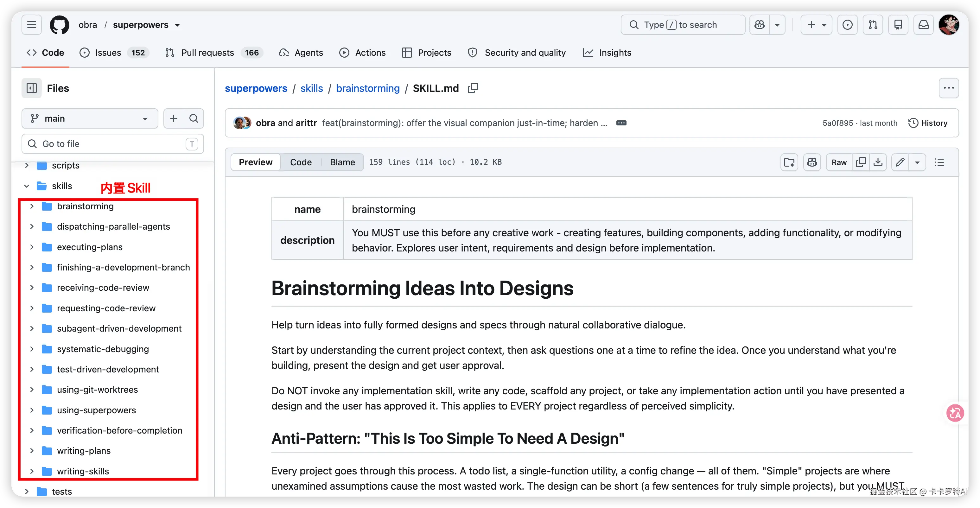Select the using-git-worktrees folder
The width and height of the screenshot is (980, 508).
point(97,390)
